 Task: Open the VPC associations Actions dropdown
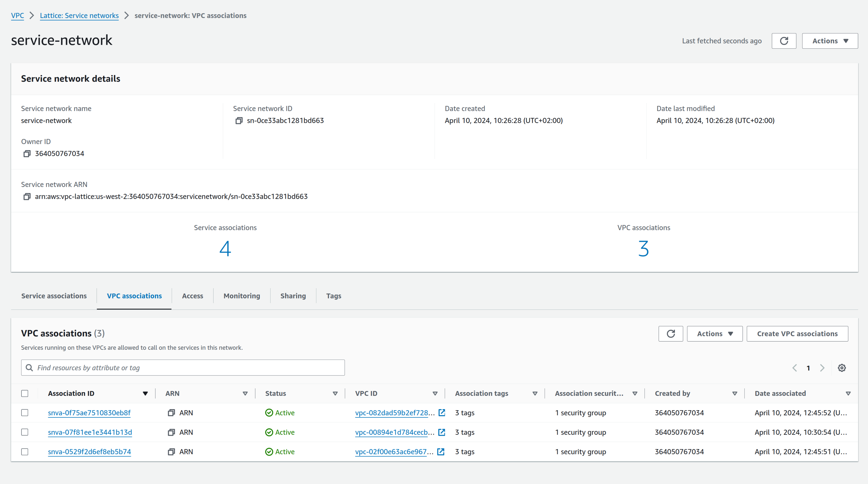[x=714, y=334]
